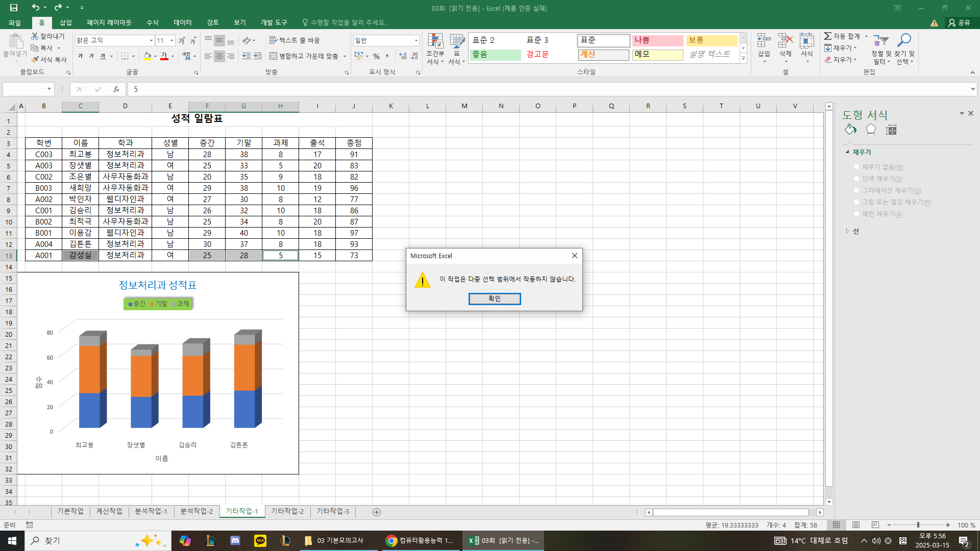Open the number format dropdown
The width and height of the screenshot is (980, 551).
point(416,40)
